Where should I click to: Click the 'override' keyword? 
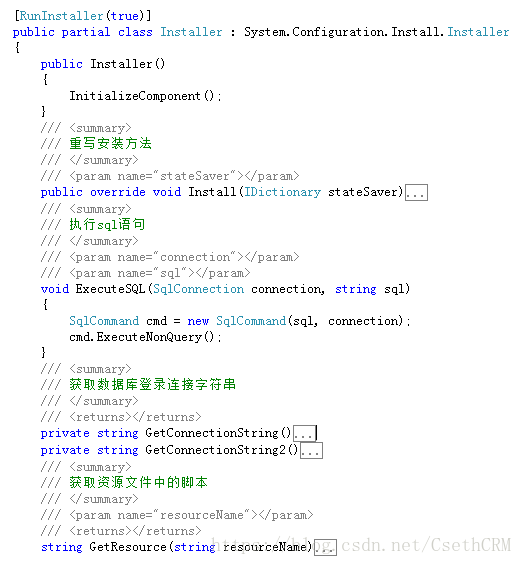click(118, 192)
